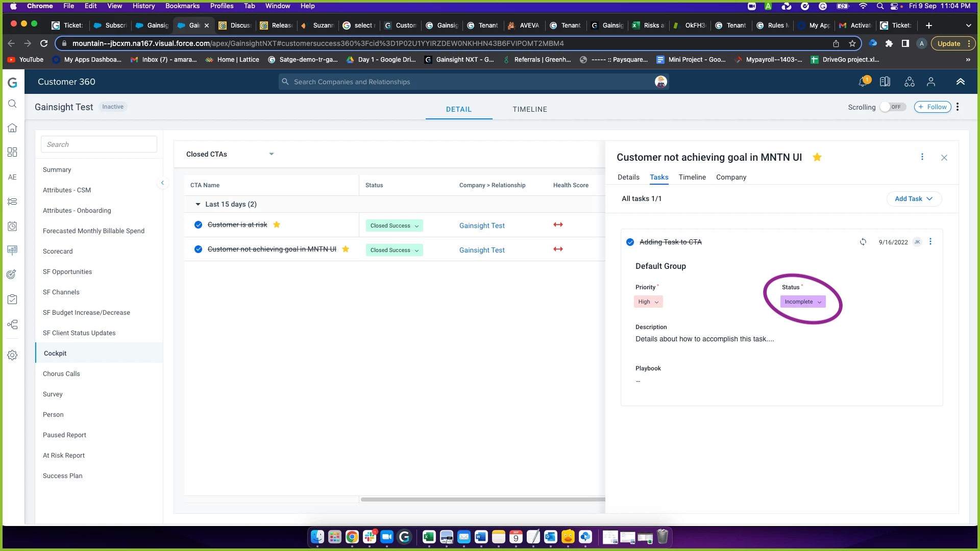Close the CTA detail panel
Image resolution: width=980 pixels, height=551 pixels.
tap(944, 158)
